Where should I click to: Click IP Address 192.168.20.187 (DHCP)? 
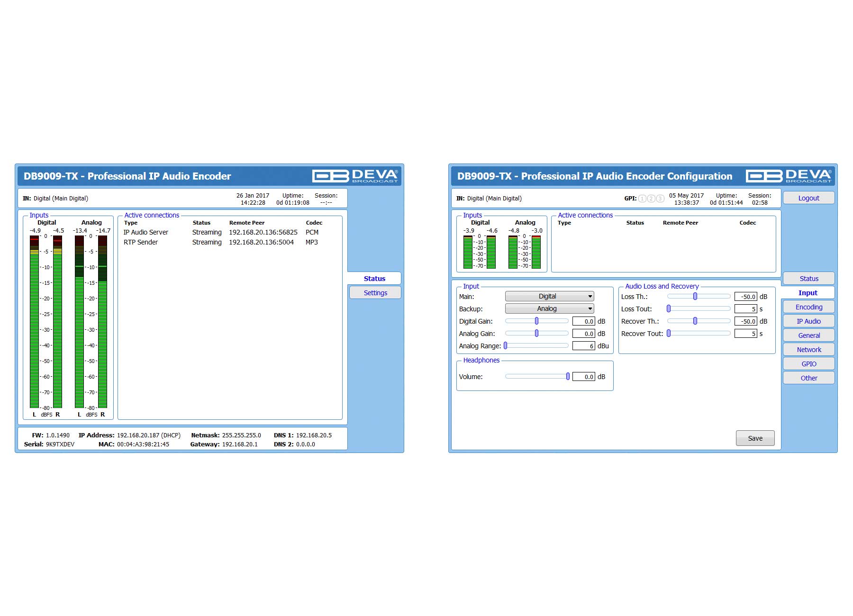click(148, 435)
